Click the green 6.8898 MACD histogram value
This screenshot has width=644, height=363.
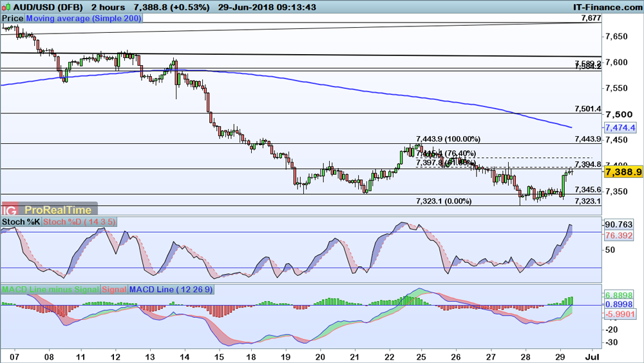619,295
